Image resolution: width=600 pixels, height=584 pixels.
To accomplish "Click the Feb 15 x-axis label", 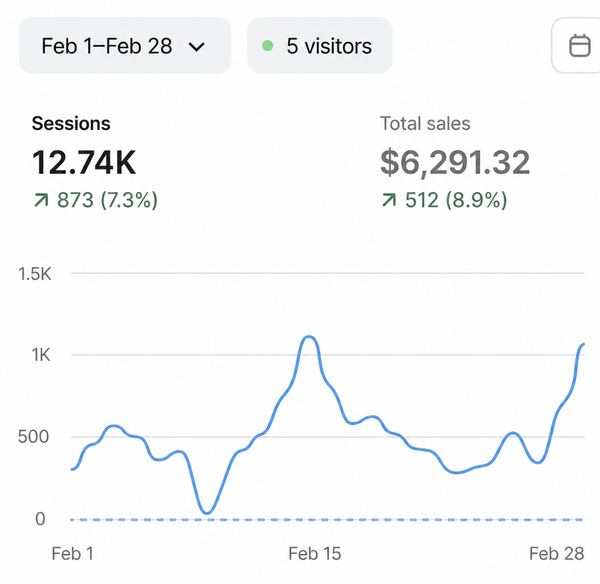I will pyautogui.click(x=315, y=554).
